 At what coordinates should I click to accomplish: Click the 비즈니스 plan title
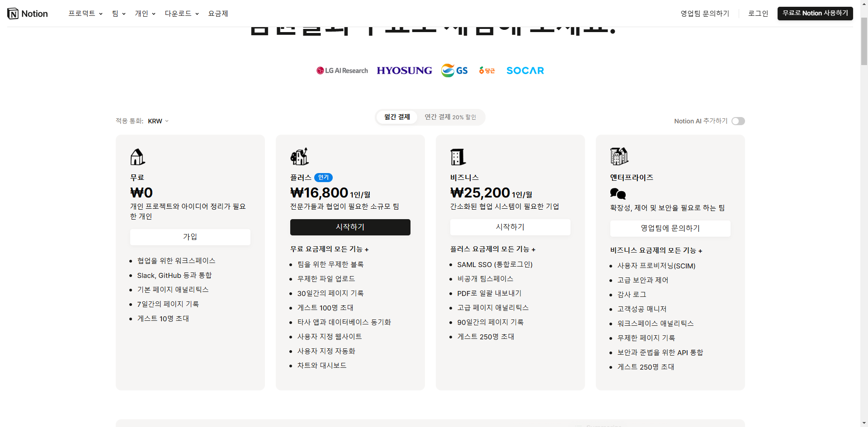point(464,178)
